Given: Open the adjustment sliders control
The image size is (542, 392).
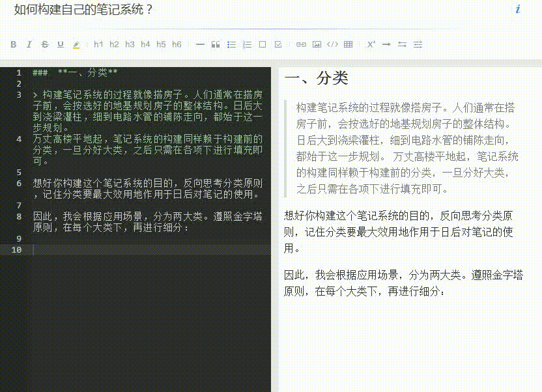Looking at the screenshot, I should coord(417,44).
